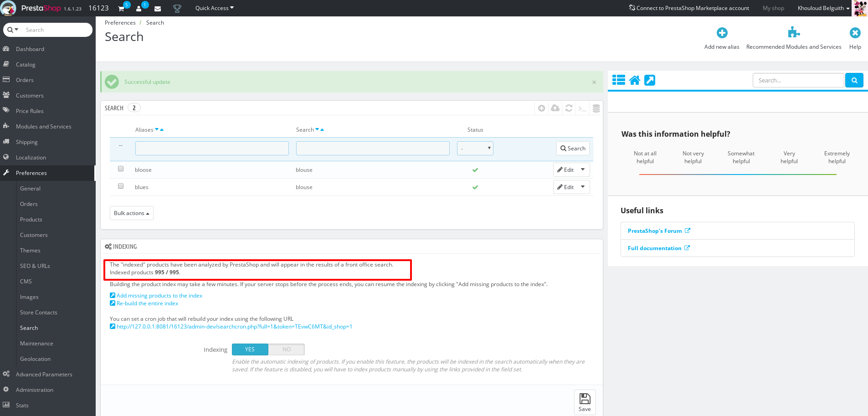Focus the Aliases filter input field
Screen dimensions: 868x416
coord(212,148)
